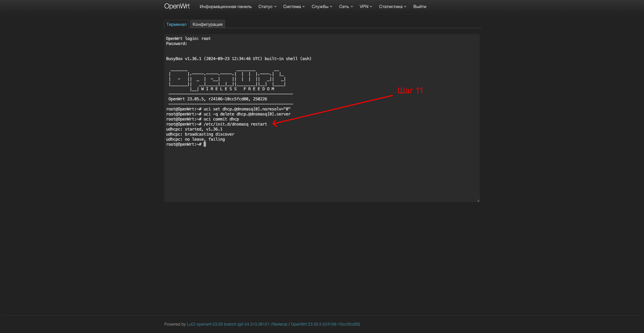The height and width of the screenshot is (333, 644).
Task: Select the Терминал tab
Action: tap(176, 24)
